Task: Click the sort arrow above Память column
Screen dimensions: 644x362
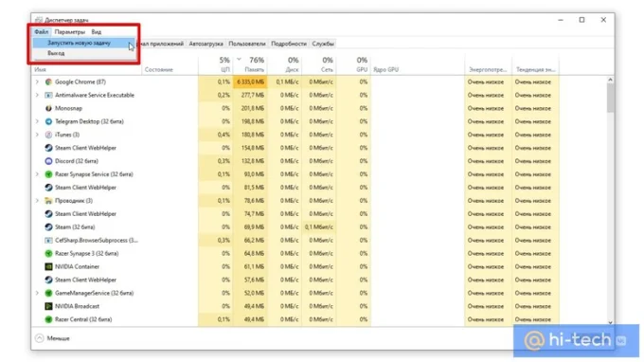Action: point(239,60)
